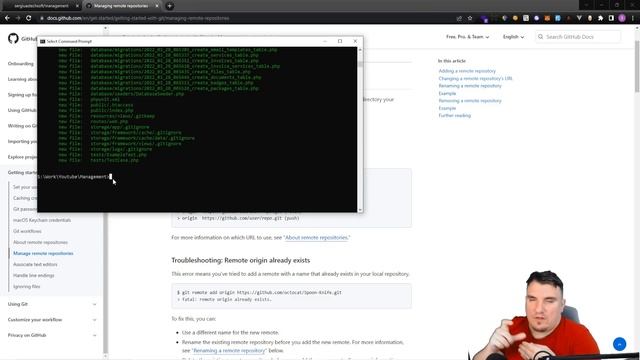Click the 'git remote add origin' code line

pyautogui.click(x=259, y=293)
